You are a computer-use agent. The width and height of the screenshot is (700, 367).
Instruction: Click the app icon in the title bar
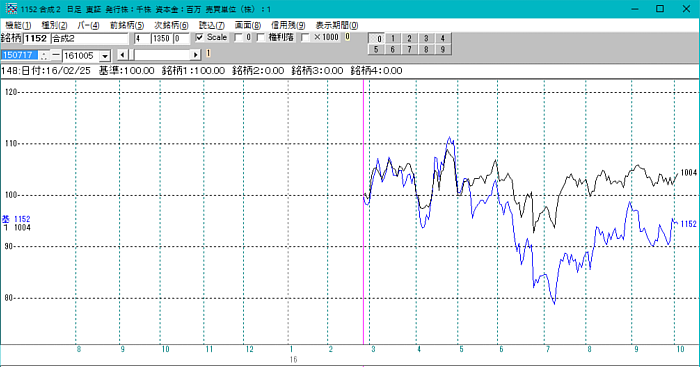click(11, 8)
